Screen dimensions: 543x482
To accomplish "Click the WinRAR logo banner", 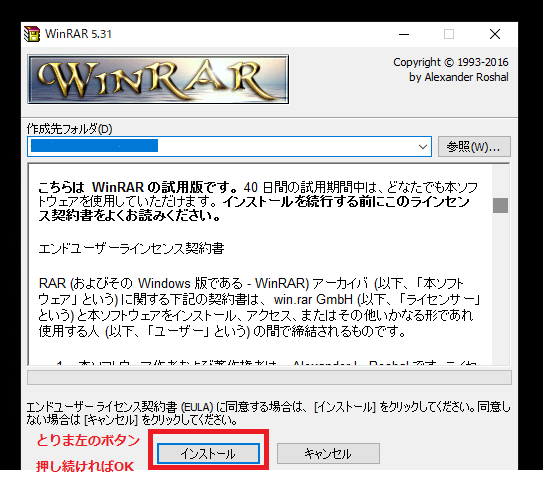I will pos(158,79).
